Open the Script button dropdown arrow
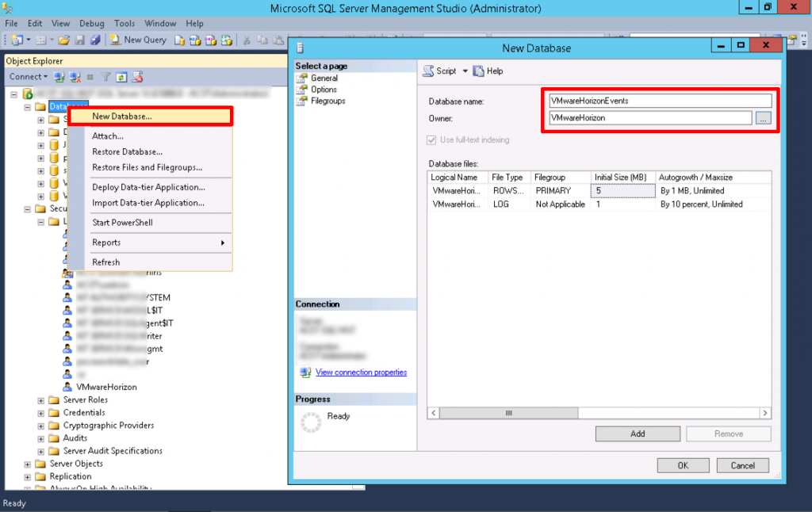The height and width of the screenshot is (512, 812). tap(466, 71)
